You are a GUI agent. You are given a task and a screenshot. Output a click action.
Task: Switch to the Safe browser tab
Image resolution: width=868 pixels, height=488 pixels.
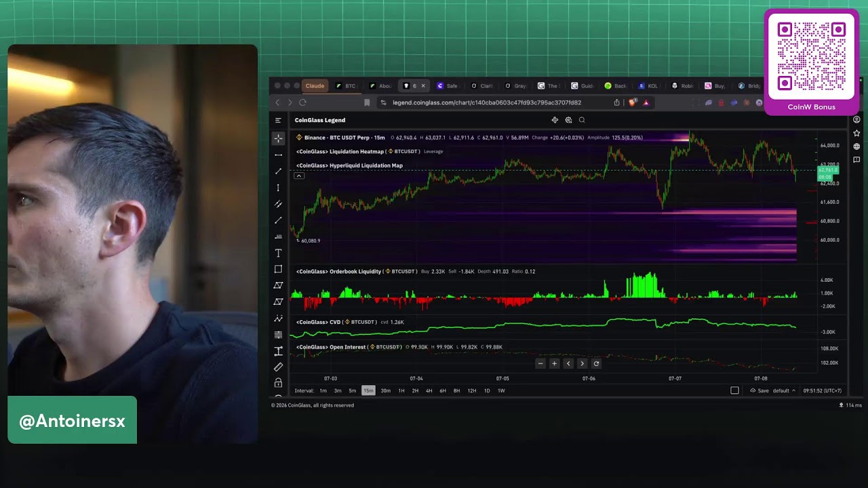(x=448, y=86)
